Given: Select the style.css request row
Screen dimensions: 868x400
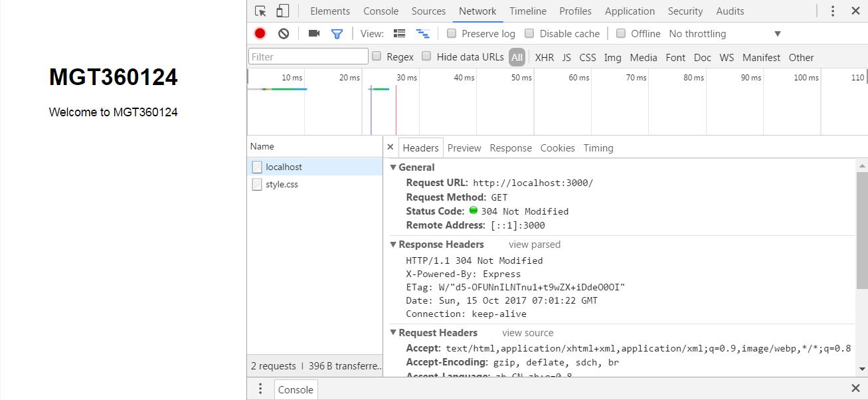Looking at the screenshot, I should [x=315, y=185].
